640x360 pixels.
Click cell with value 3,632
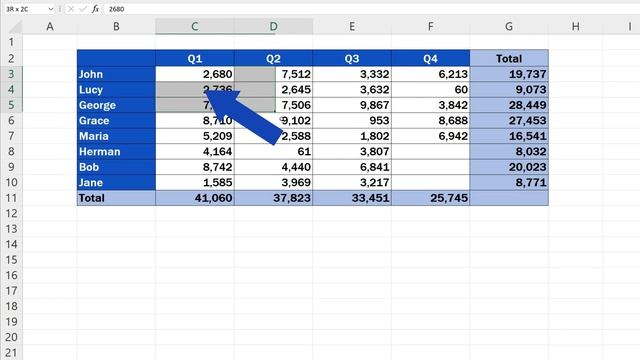tap(352, 89)
